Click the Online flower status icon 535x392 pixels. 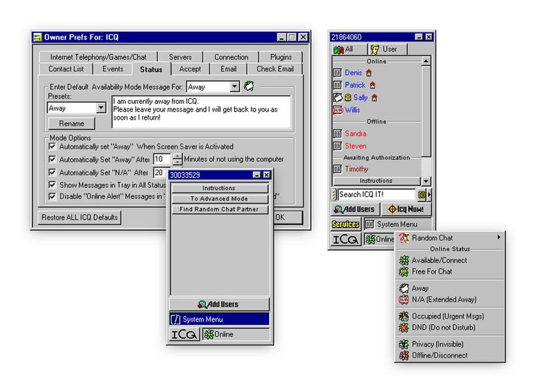pos(370,239)
